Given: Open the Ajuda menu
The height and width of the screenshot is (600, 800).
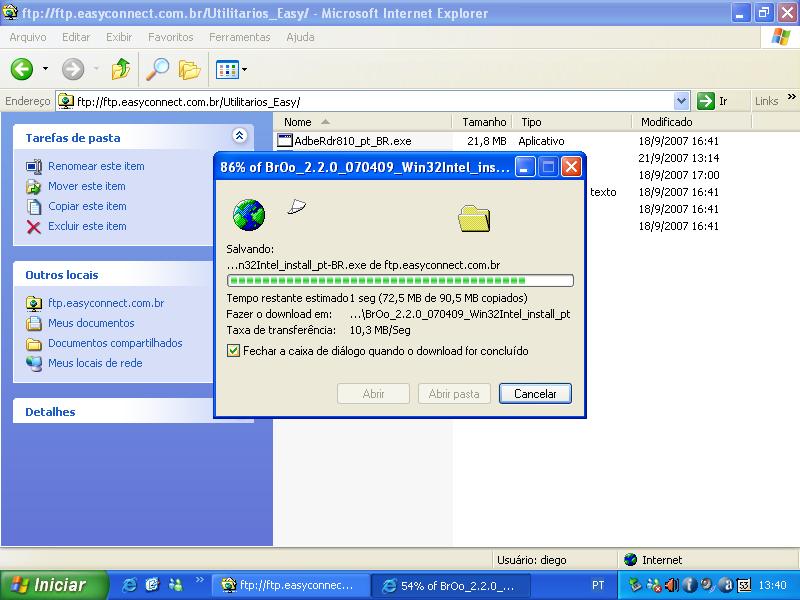Looking at the screenshot, I should [x=300, y=37].
